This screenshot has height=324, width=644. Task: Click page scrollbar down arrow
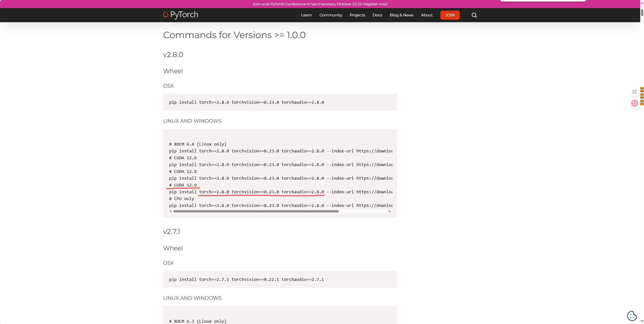pyautogui.click(x=642, y=321)
